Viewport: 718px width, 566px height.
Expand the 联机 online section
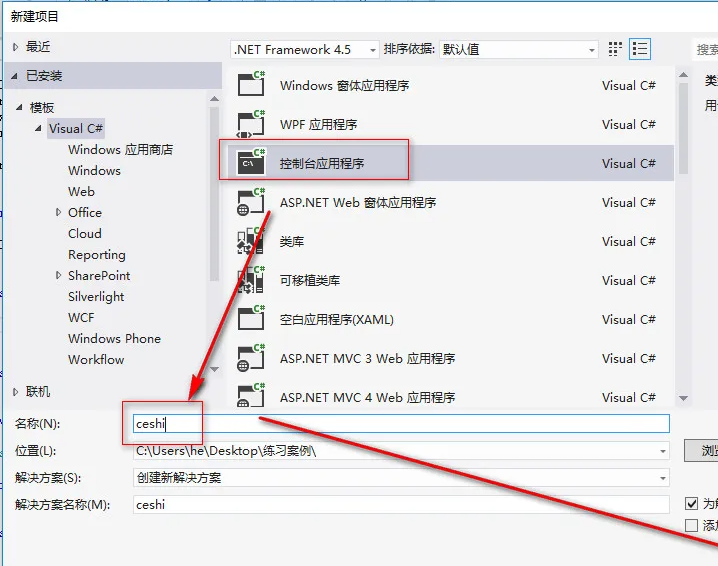(15, 391)
